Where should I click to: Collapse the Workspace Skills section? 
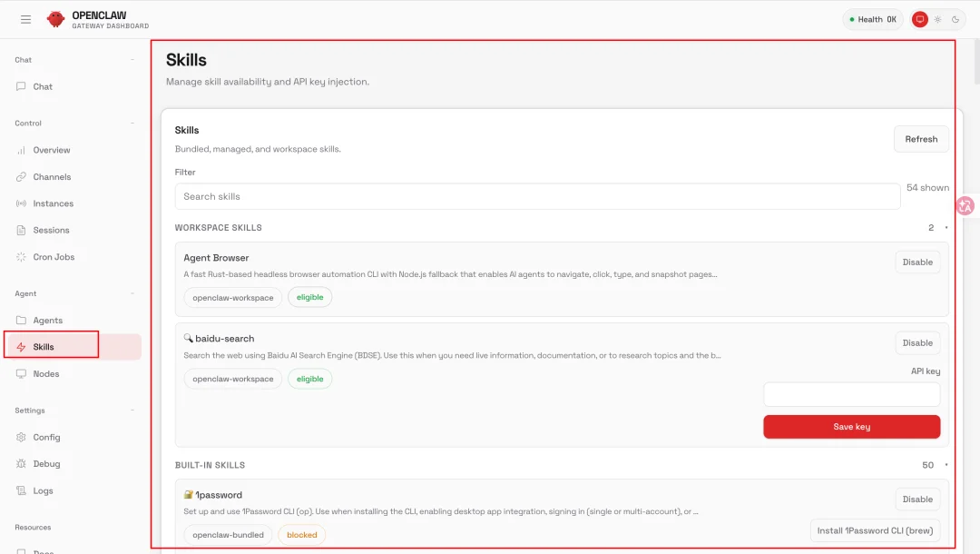coord(946,228)
